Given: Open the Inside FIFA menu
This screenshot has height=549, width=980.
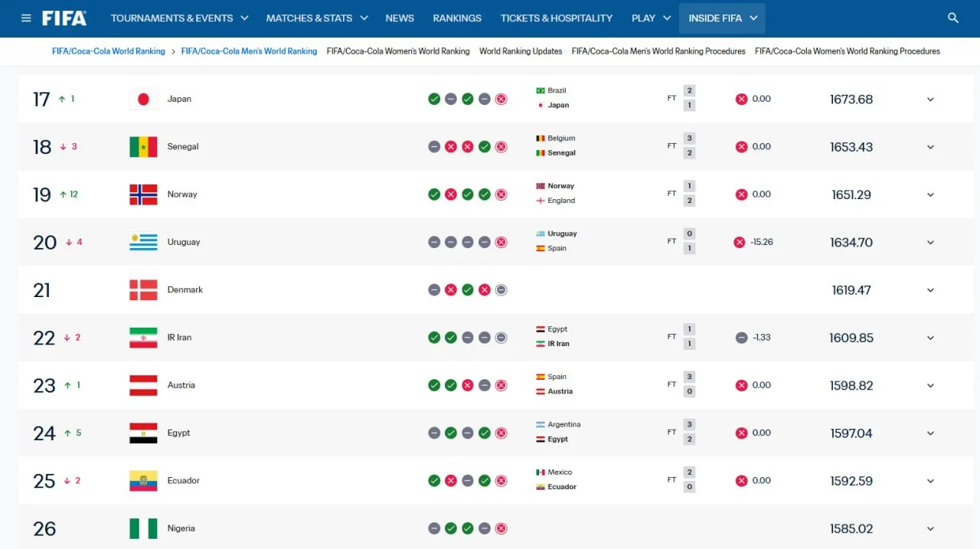Looking at the screenshot, I should pos(722,18).
